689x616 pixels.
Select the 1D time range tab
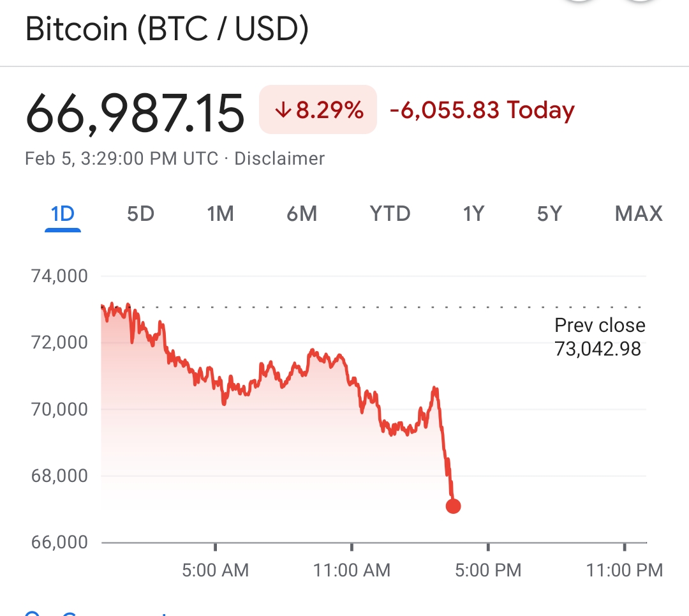pyautogui.click(x=63, y=214)
